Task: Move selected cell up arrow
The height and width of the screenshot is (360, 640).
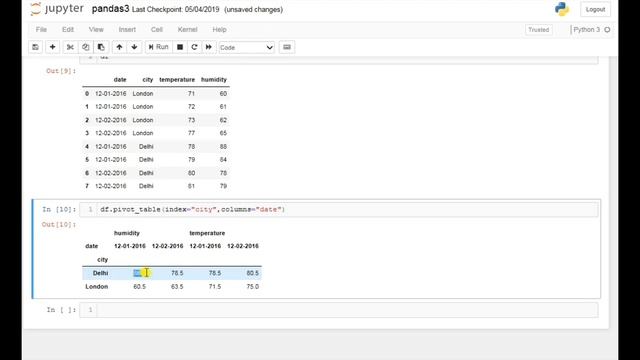Action: point(119,47)
